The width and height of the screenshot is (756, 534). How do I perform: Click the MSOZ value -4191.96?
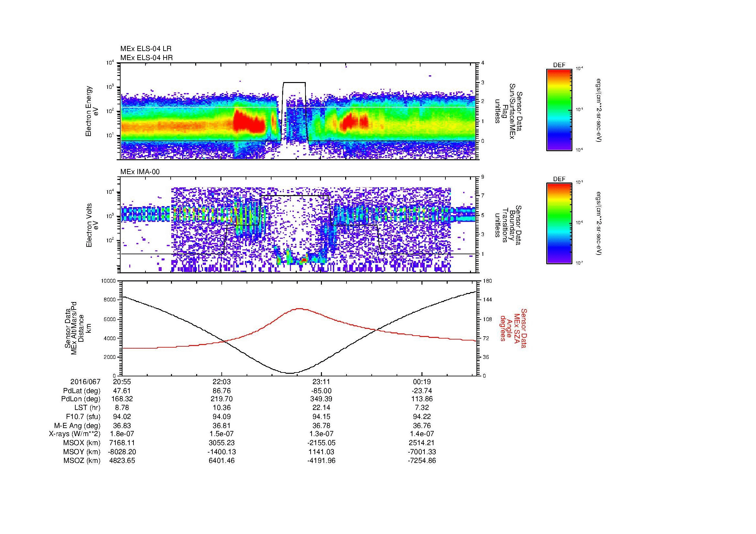pos(321,461)
